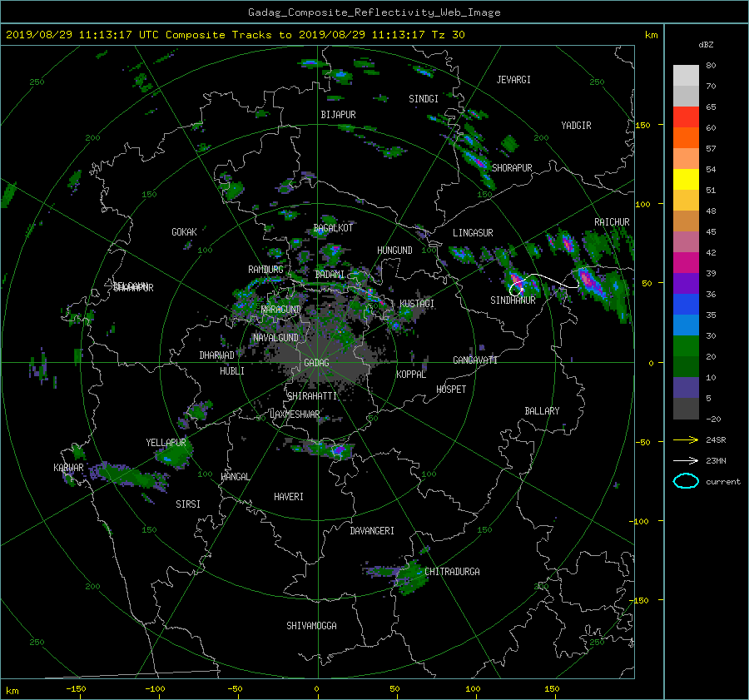The width and height of the screenshot is (749, 700).
Task: Click the RAICHUR city label
Action: (612, 222)
